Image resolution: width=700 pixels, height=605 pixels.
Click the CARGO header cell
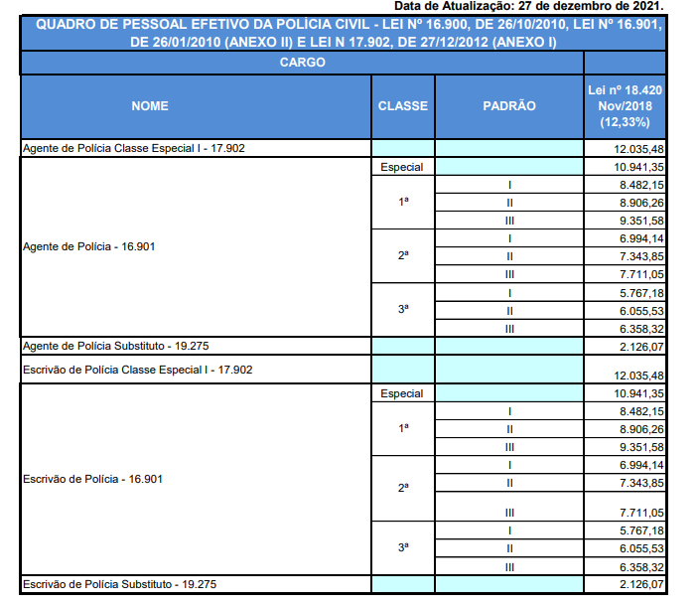click(302, 63)
